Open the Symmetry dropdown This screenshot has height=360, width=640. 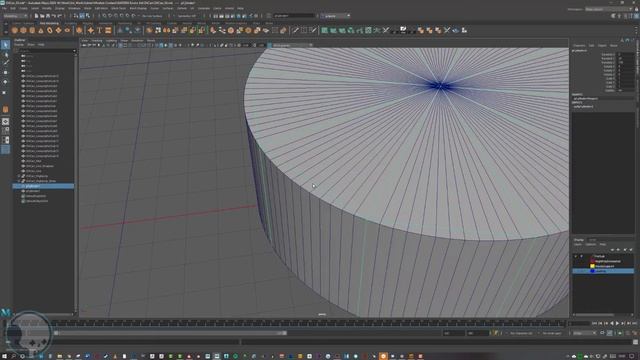tap(188, 16)
